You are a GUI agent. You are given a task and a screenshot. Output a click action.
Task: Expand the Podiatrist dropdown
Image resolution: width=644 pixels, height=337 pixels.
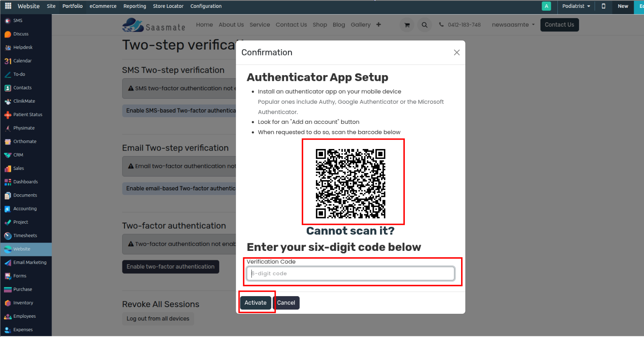pos(576,6)
